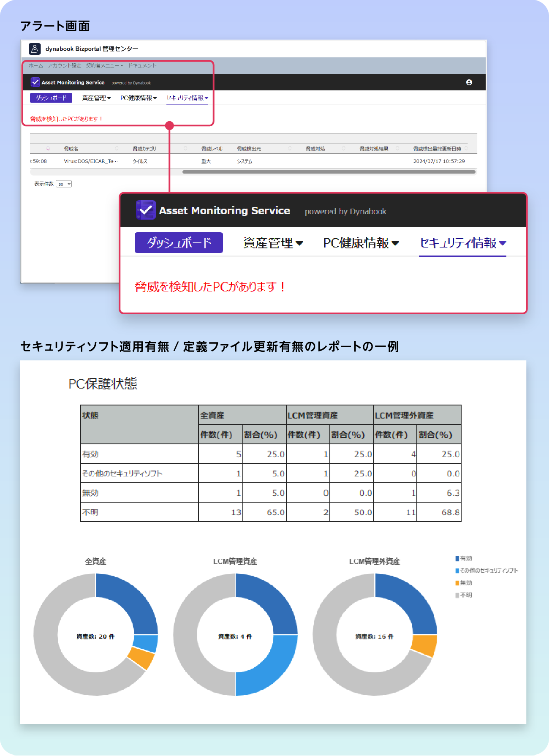Click light blue segment of LCM管理資産 donut
Screen dimensions: 549x756
point(270,669)
